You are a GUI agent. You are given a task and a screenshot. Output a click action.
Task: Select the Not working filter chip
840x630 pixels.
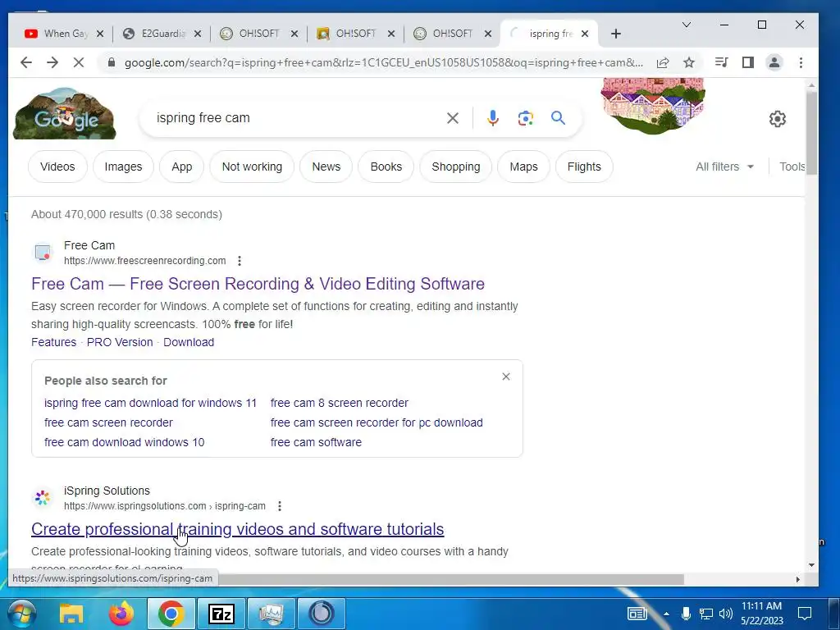252,167
